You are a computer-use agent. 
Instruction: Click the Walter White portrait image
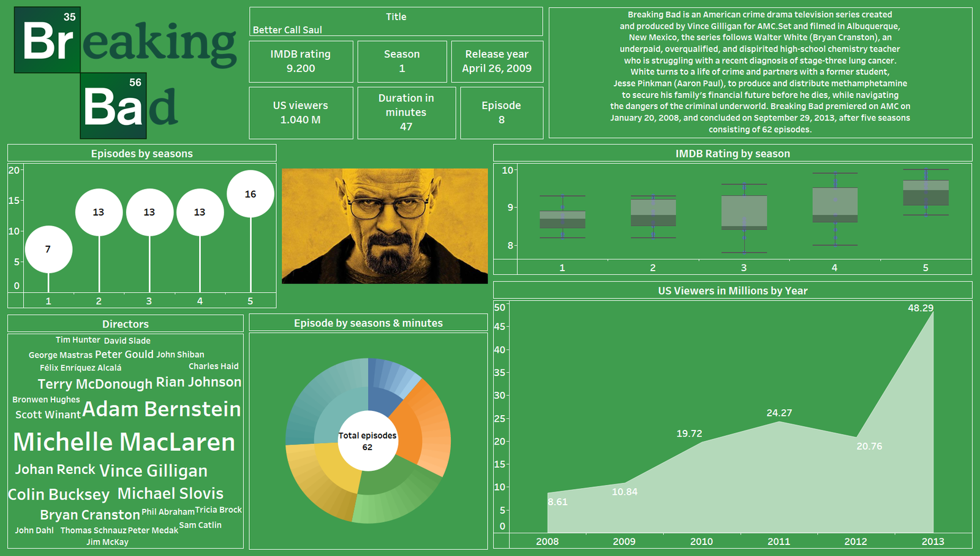(x=384, y=225)
